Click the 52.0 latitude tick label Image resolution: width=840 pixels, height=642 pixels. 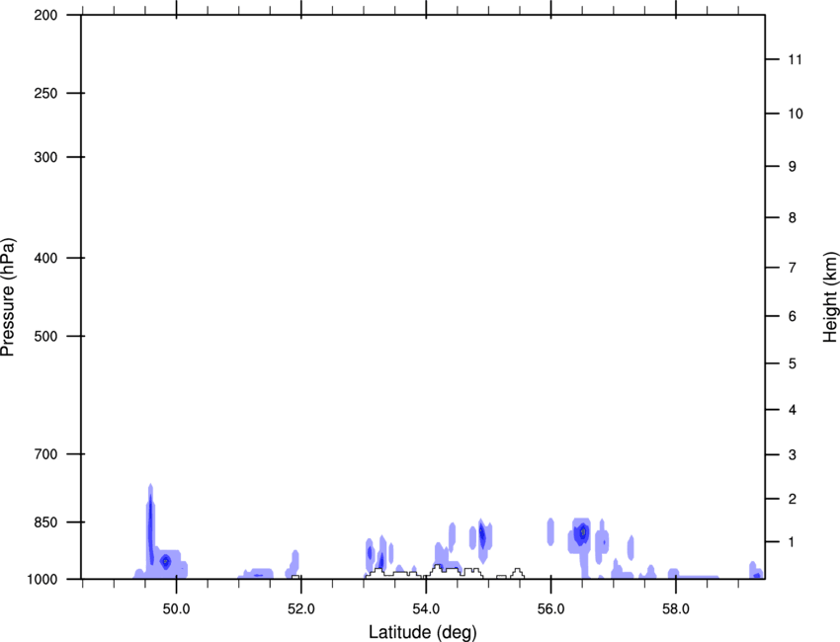pyautogui.click(x=301, y=609)
